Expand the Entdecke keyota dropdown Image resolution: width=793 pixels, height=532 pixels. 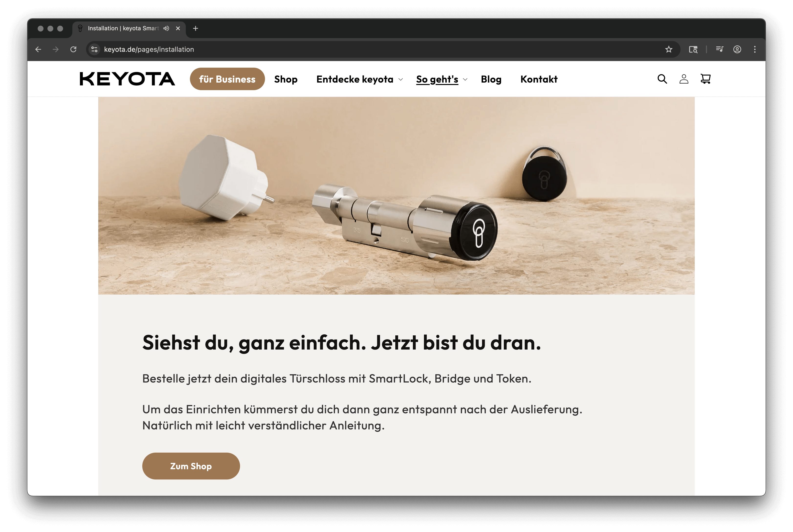point(360,79)
